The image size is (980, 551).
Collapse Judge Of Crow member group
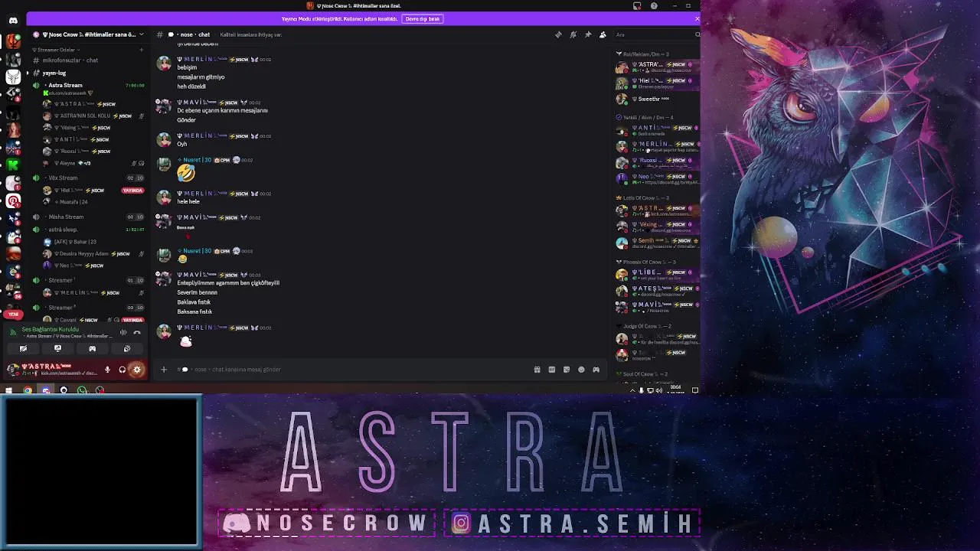click(x=644, y=326)
